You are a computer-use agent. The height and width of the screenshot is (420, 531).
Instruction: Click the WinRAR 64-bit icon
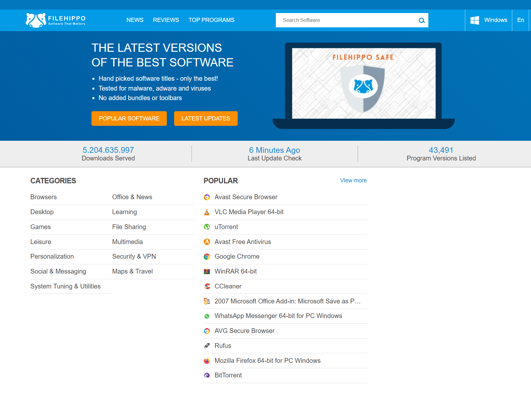[207, 272]
